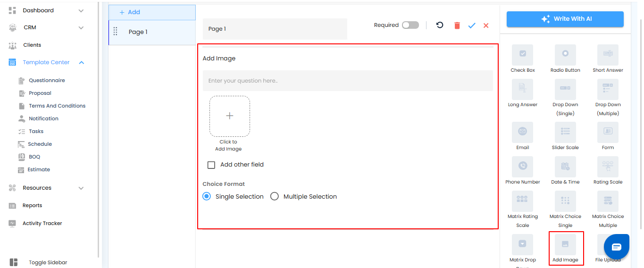Click the undo reset arrow icon
644x268 pixels.
(x=440, y=25)
